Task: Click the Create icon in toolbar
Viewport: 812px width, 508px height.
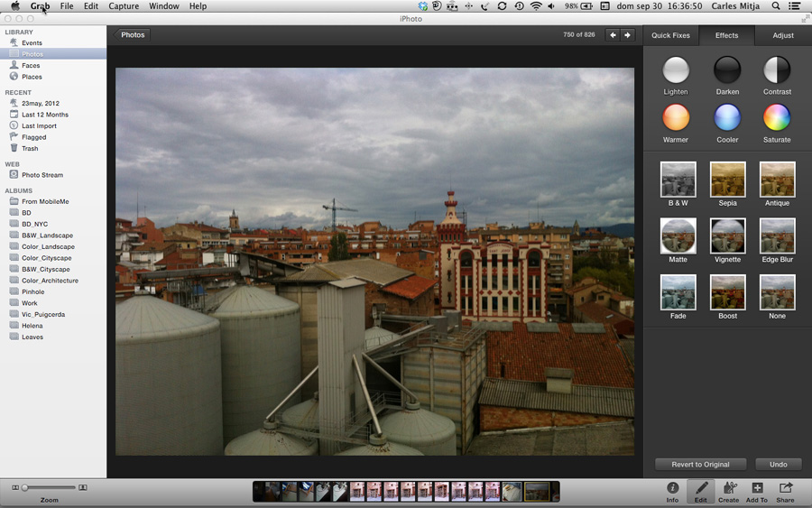Action: (x=729, y=491)
